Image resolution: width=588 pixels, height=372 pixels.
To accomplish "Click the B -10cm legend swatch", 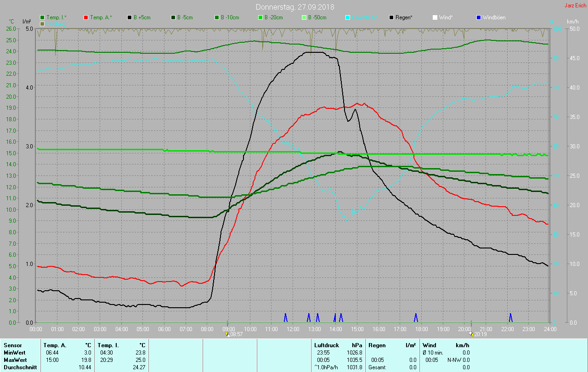I will pyautogui.click(x=217, y=17).
